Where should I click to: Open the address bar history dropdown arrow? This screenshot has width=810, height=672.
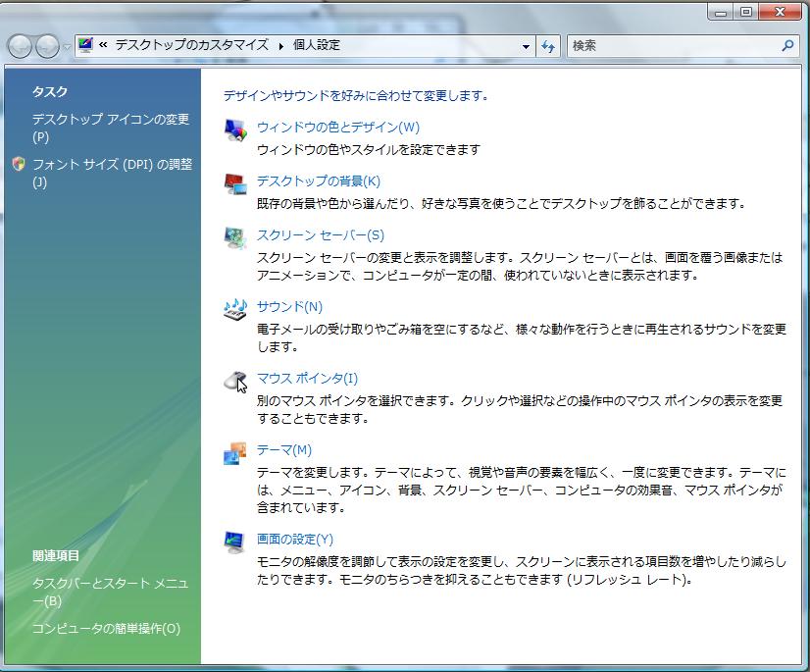click(x=526, y=46)
